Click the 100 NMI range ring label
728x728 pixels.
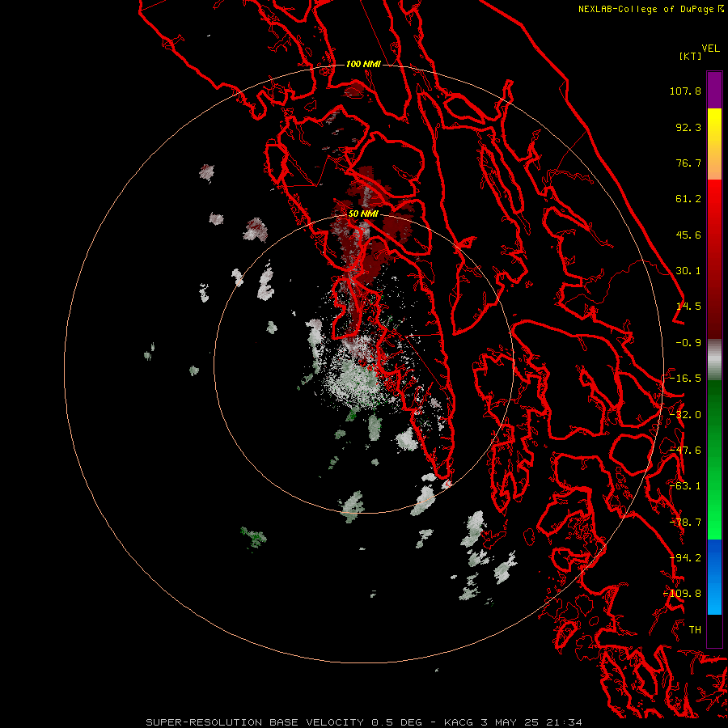pyautogui.click(x=363, y=64)
